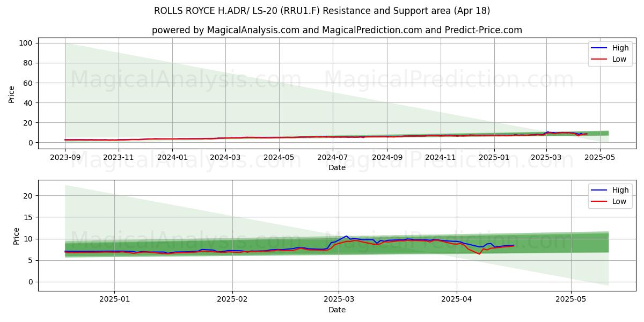644x322 pixels.
Task: Click the '2024-05' date tick label
Action: click(x=279, y=158)
